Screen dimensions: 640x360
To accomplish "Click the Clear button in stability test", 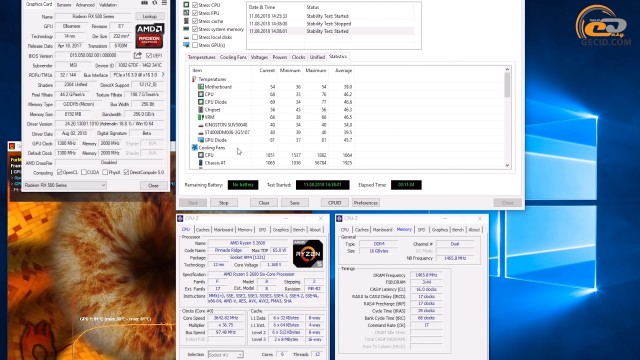I will tap(264, 203).
